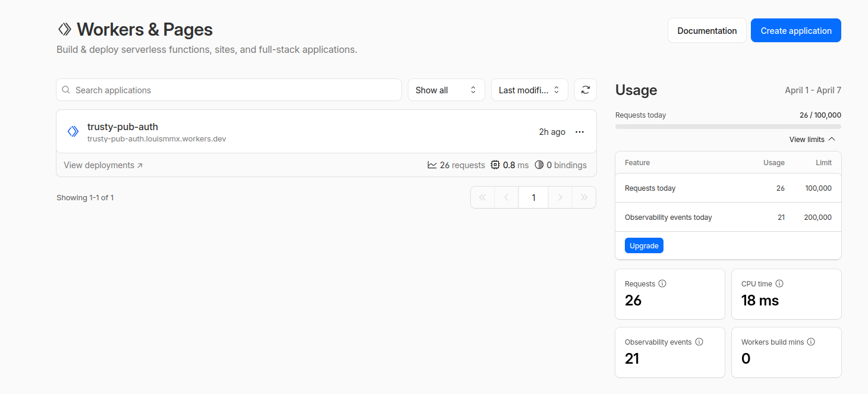Click the refresh applications icon
The width and height of the screenshot is (868, 394).
point(585,90)
